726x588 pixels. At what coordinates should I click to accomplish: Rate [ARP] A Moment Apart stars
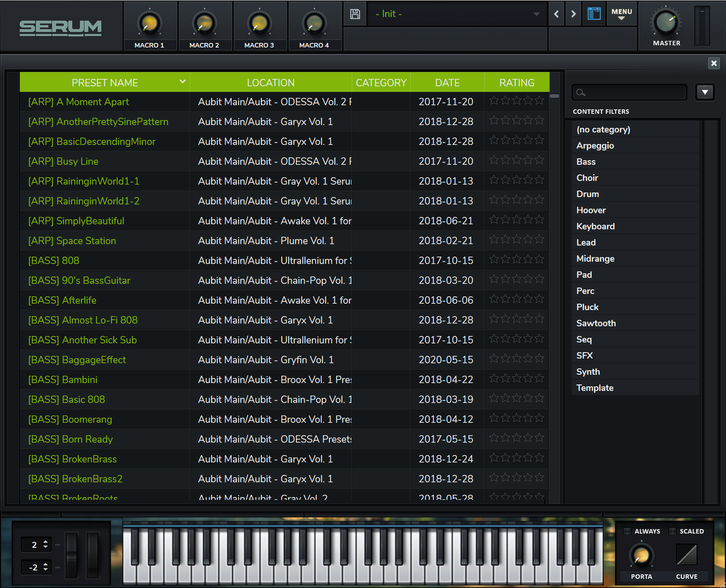[x=516, y=101]
